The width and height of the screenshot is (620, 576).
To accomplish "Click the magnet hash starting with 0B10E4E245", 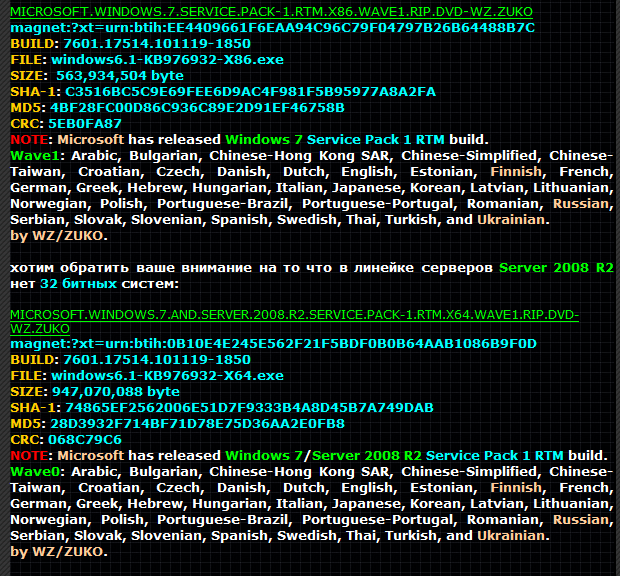I will point(273,344).
